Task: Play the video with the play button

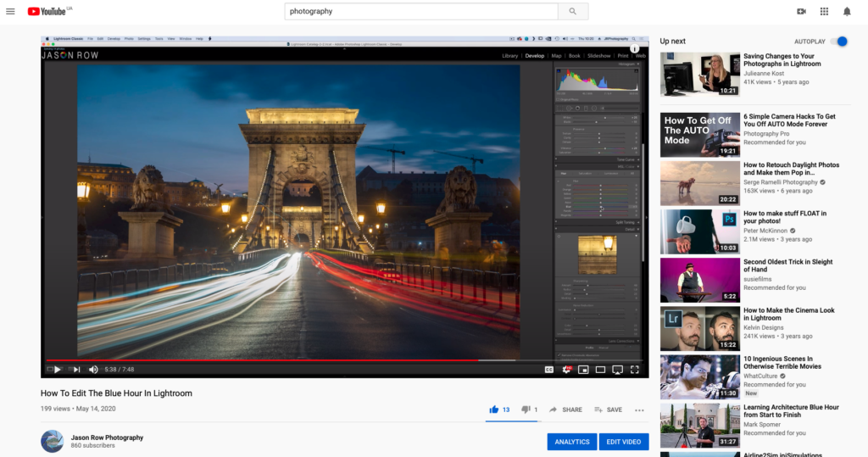Action: click(57, 370)
